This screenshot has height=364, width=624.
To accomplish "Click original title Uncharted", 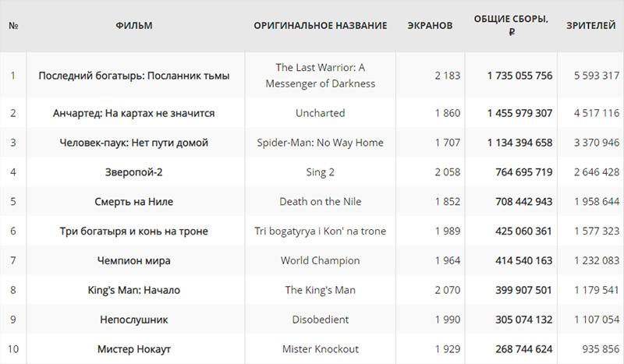I will click(321, 113).
